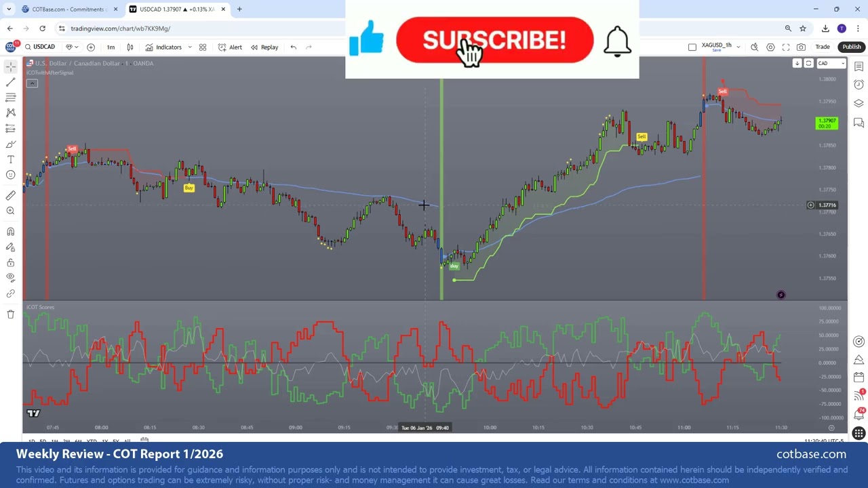The height and width of the screenshot is (488, 868).
Task: Click the Subscribe button overlay
Action: coord(494,40)
